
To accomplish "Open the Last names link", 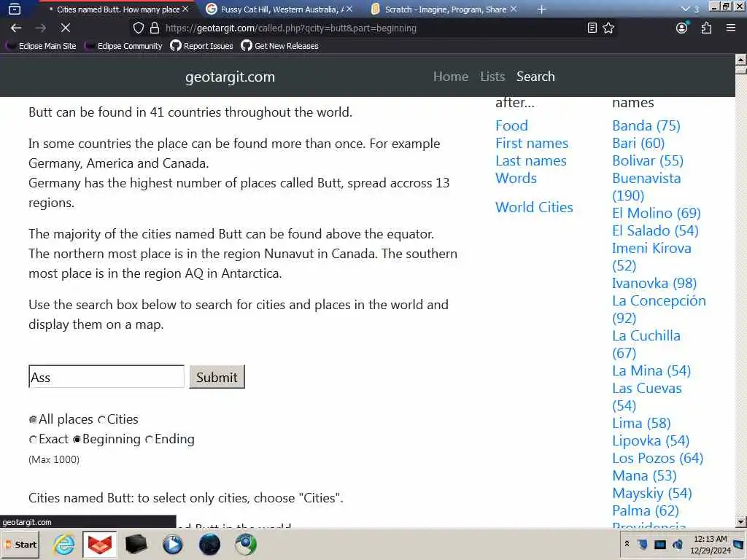I will [x=531, y=160].
